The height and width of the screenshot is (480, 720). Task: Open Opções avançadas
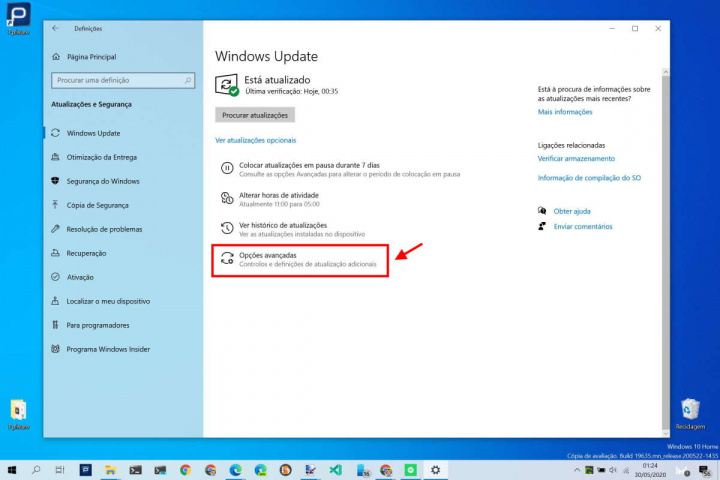click(267, 256)
